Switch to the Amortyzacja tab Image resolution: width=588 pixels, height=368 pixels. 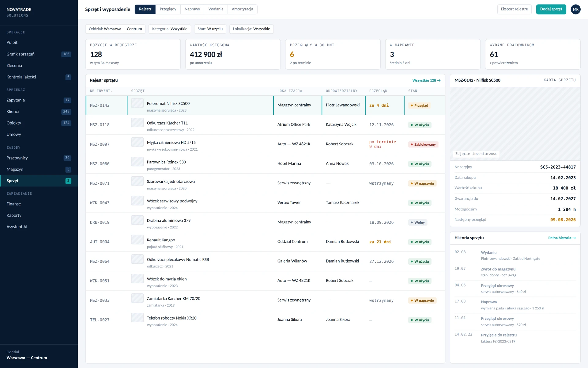(x=242, y=9)
